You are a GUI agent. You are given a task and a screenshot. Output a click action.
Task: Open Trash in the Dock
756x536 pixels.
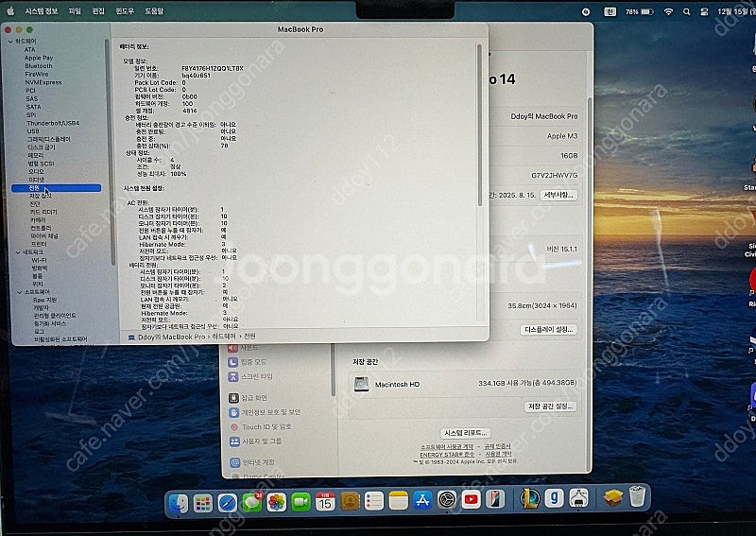[x=637, y=496]
